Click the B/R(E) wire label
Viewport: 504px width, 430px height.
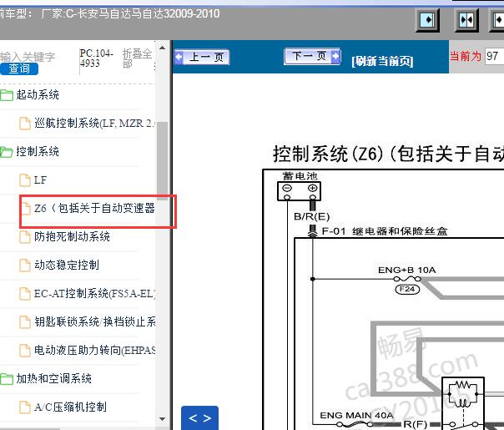312,216
